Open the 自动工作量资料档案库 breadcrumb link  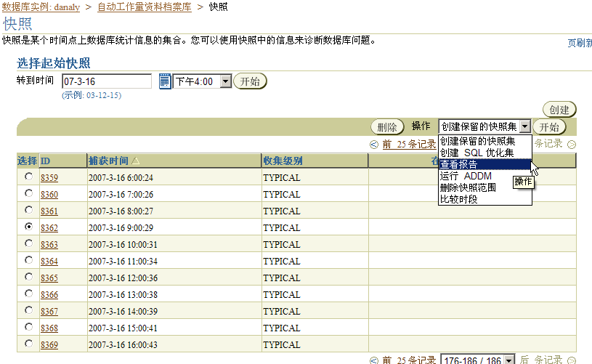point(145,7)
